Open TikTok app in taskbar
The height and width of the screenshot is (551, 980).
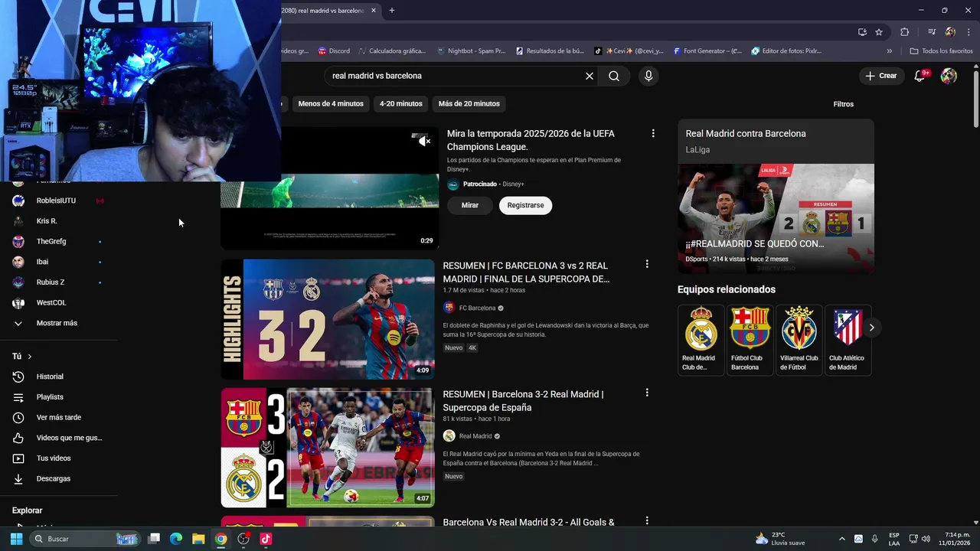pyautogui.click(x=266, y=539)
